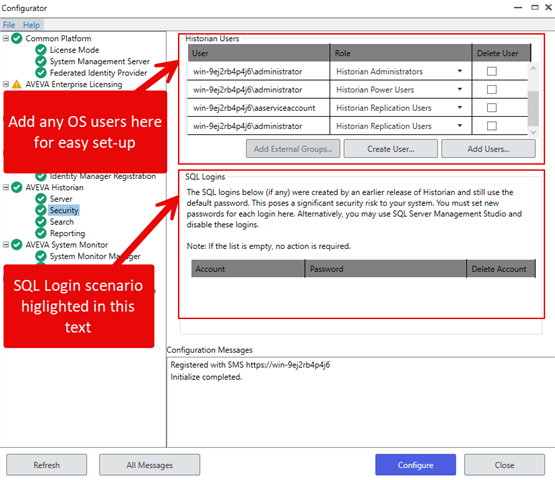Click the green check icon beside License Mode
555x480 pixels.
pyautogui.click(x=41, y=50)
